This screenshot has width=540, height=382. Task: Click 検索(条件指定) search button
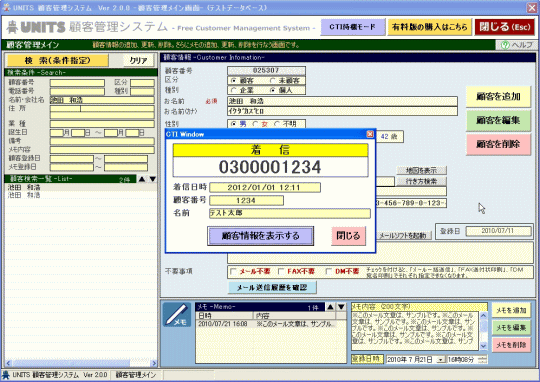tap(58, 61)
